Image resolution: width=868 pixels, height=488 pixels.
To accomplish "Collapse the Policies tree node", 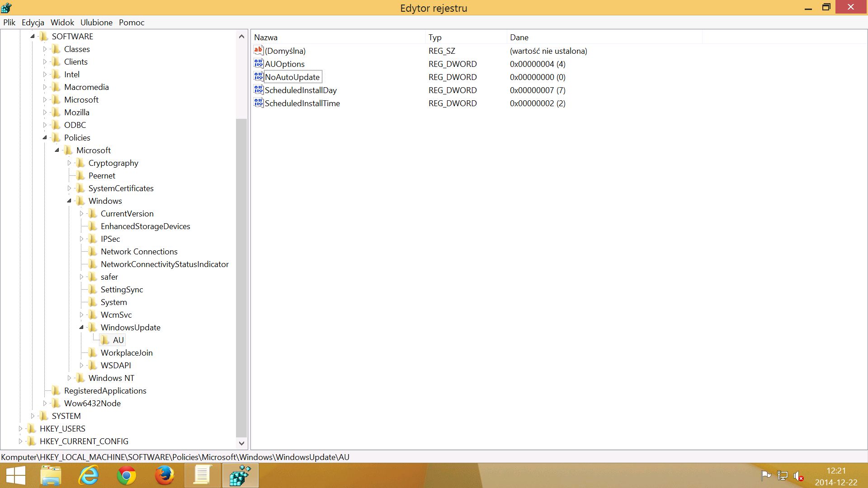I will (45, 137).
